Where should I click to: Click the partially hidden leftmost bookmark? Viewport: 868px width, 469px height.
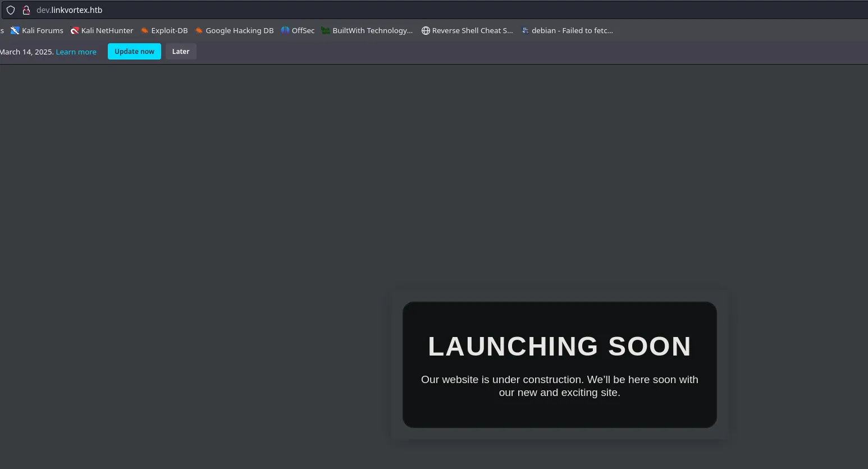point(2,30)
